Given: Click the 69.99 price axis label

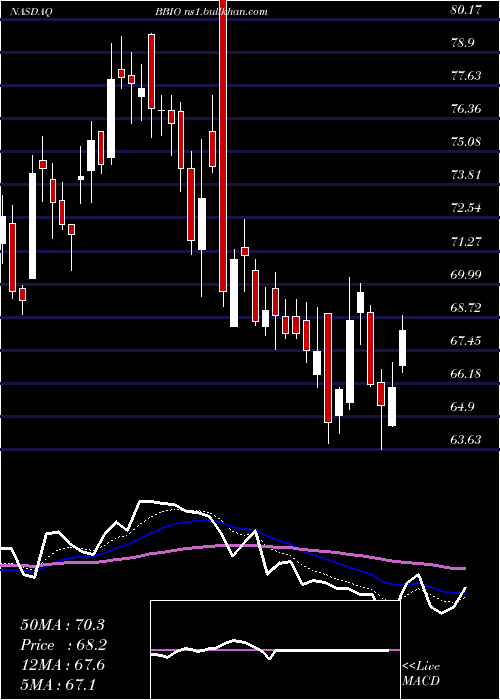Looking at the screenshot, I should pyautogui.click(x=466, y=275).
